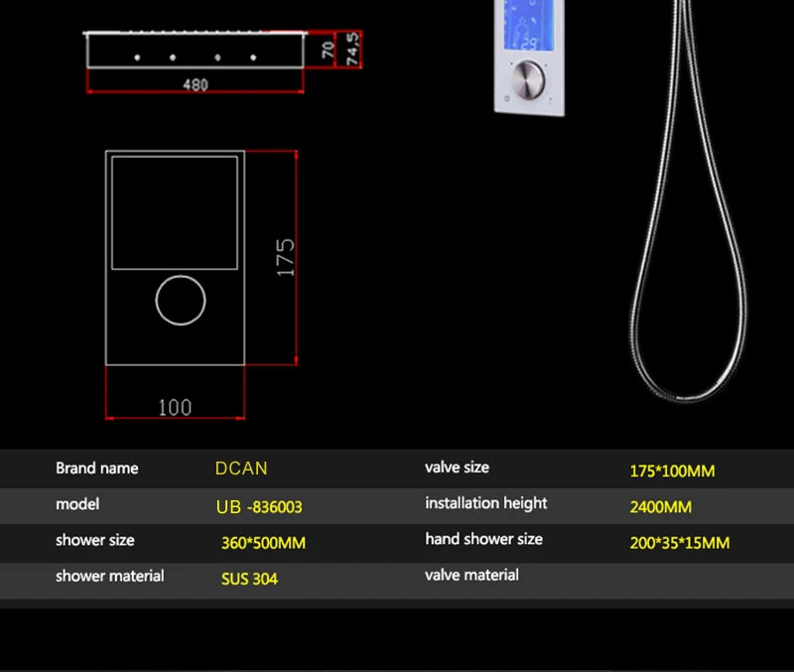
Task: Select the "360*500MM" value
Action: click(263, 543)
